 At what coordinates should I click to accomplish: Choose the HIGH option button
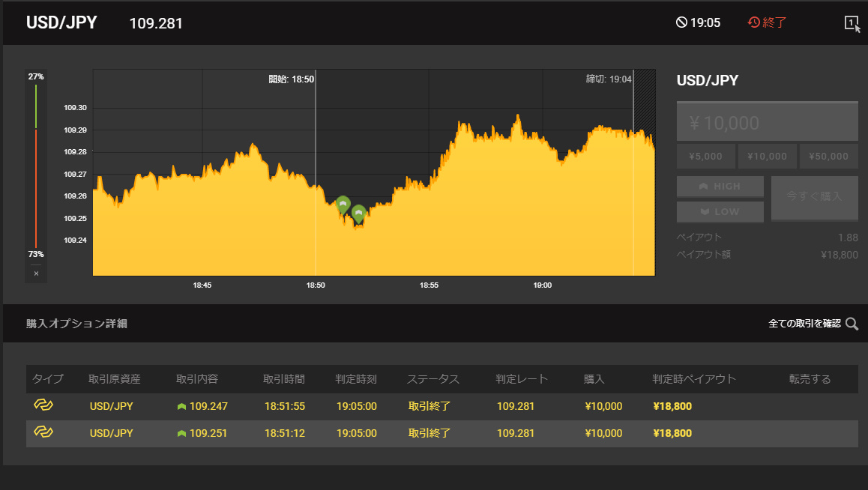pyautogui.click(x=720, y=187)
